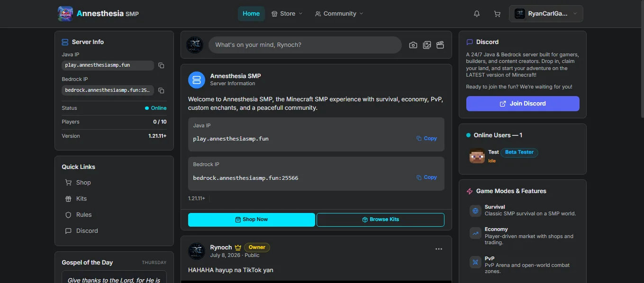Click the Java IP field in Server Info
Viewport: 644px width, 283px height.
[108, 65]
